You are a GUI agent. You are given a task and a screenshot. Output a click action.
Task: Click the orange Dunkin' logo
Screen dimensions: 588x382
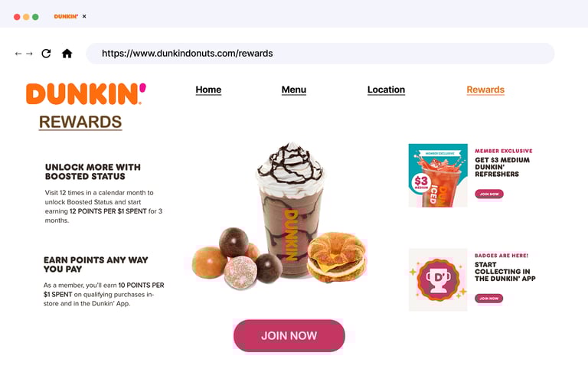86,93
